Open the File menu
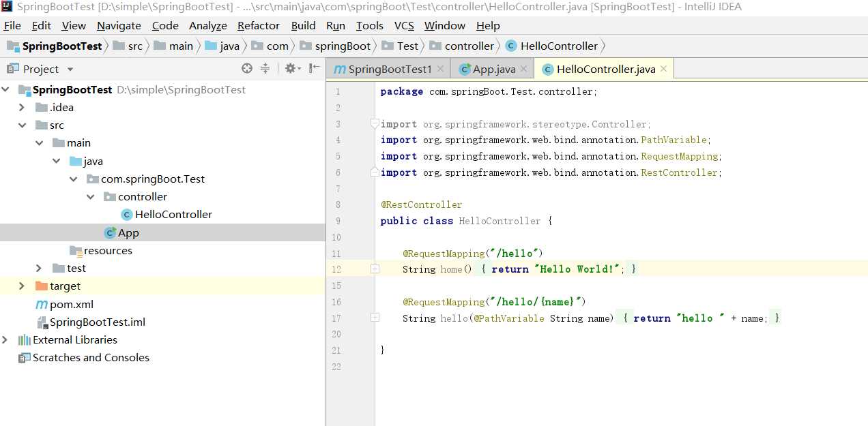Viewport: 868px width, 426px height. (x=12, y=26)
